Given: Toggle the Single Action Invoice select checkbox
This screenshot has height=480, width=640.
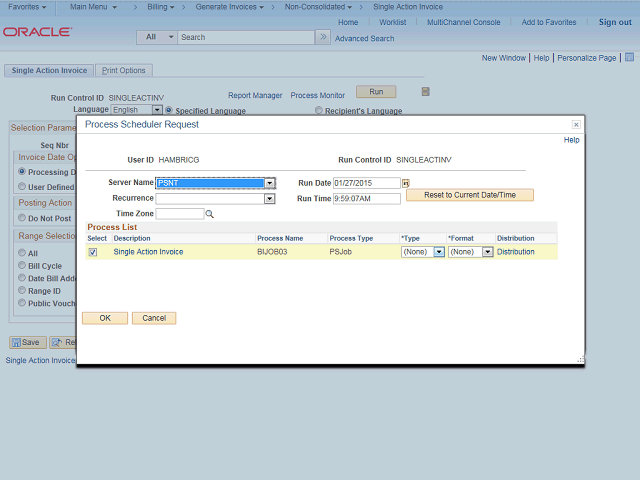Looking at the screenshot, I should click(x=93, y=252).
